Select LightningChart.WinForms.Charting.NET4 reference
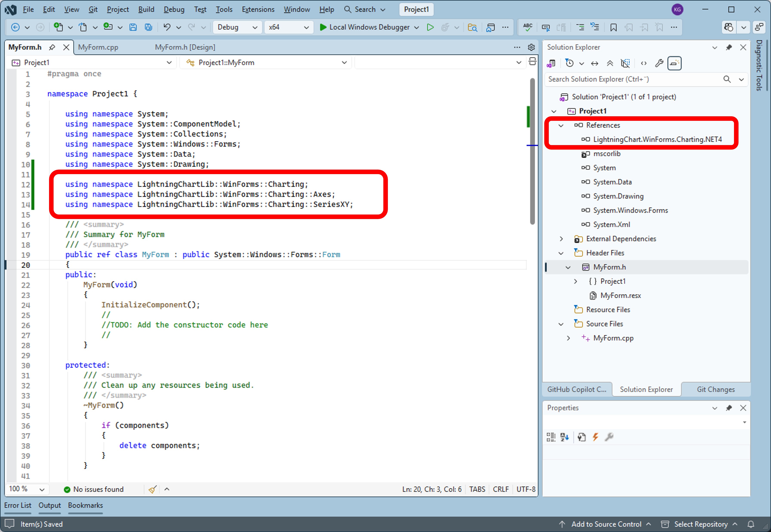Screen dimensions: 771x532 (657, 140)
